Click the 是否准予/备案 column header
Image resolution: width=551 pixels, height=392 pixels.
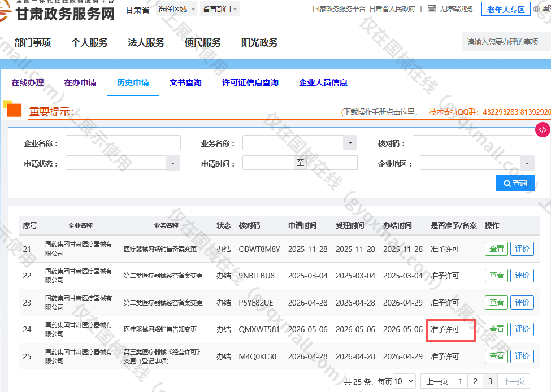click(x=454, y=225)
